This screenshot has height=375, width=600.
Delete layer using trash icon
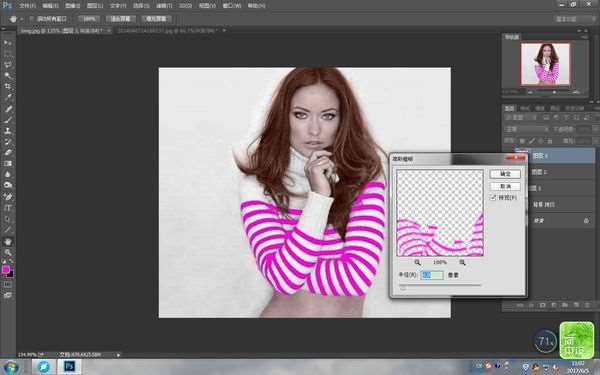pos(587,305)
